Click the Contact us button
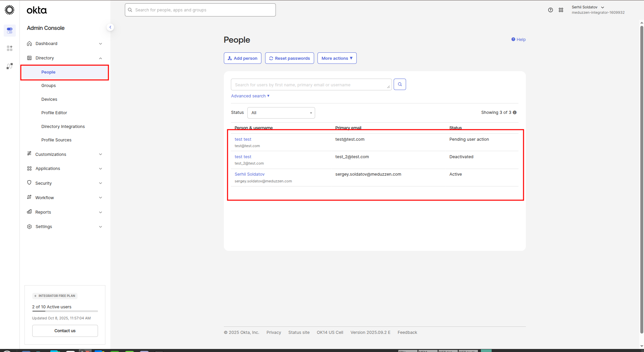Screen dimensions: 644x352 65,331
